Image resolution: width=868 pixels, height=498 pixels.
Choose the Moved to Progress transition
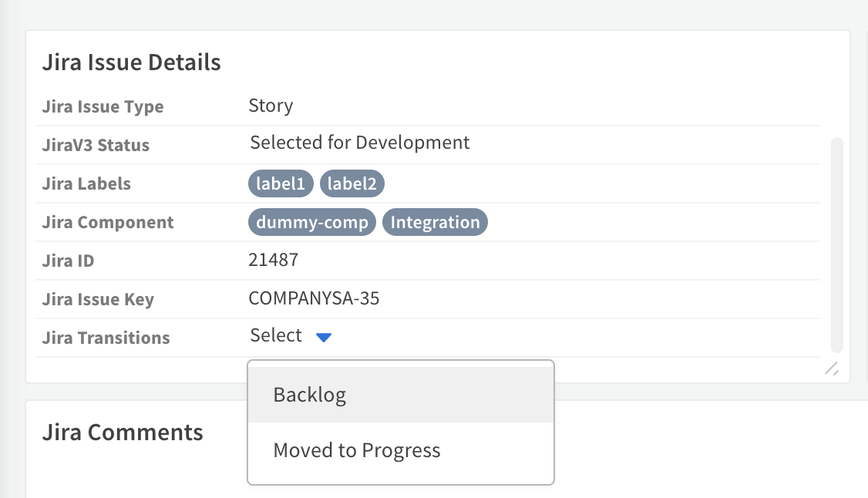tap(356, 449)
